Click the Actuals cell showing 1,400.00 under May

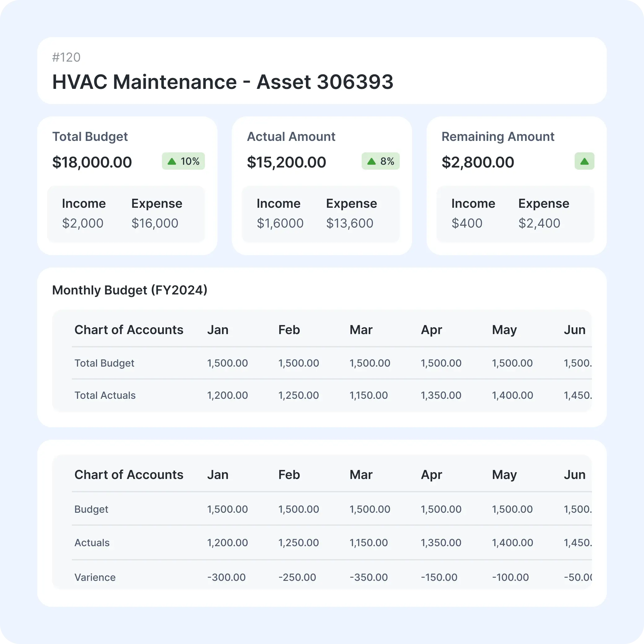512,543
